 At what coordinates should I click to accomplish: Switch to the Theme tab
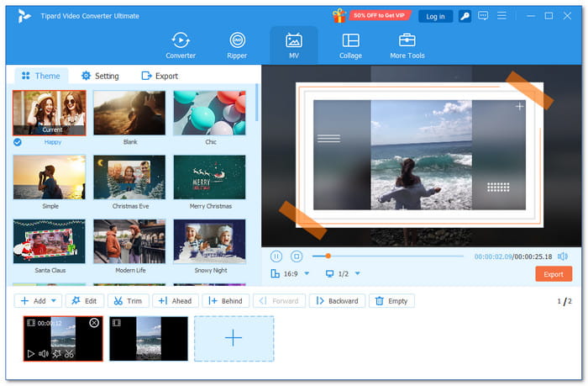pos(41,76)
